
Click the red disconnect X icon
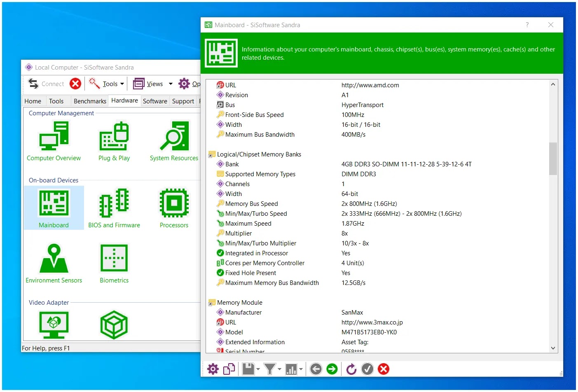[x=75, y=84]
